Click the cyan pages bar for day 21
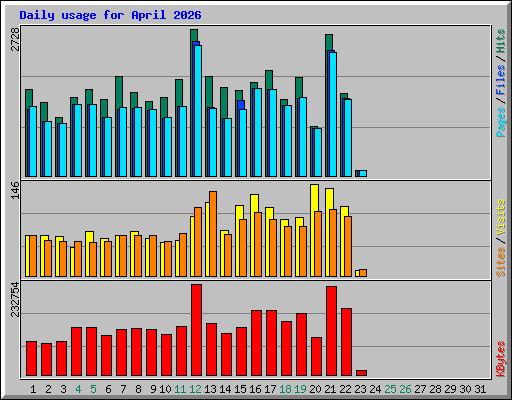Screen dimensions: 512x400 click(x=333, y=114)
